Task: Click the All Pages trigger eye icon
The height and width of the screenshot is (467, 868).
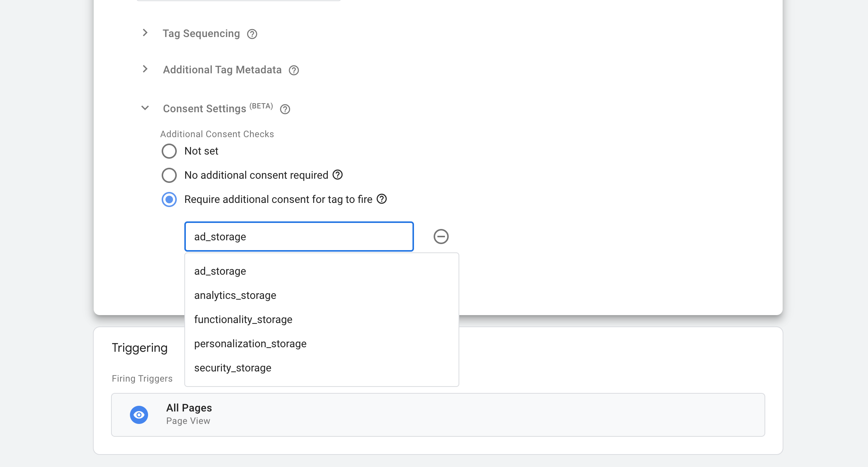Action: [x=139, y=415]
